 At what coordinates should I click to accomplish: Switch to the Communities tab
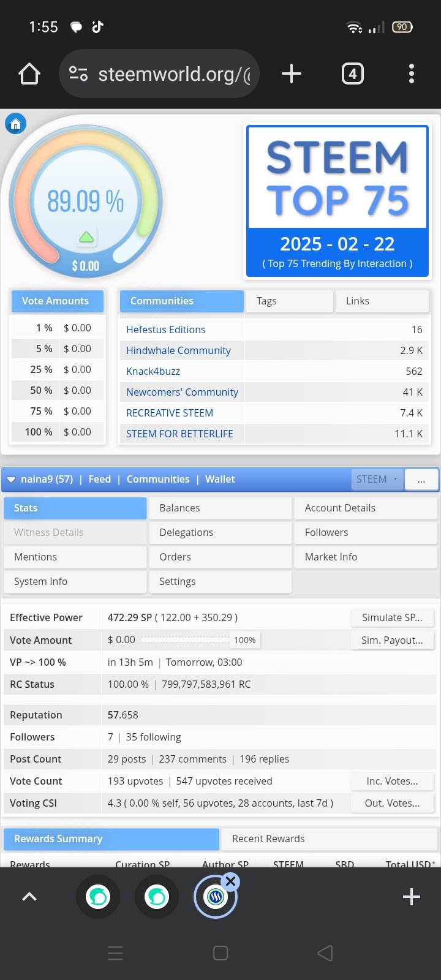tap(182, 301)
